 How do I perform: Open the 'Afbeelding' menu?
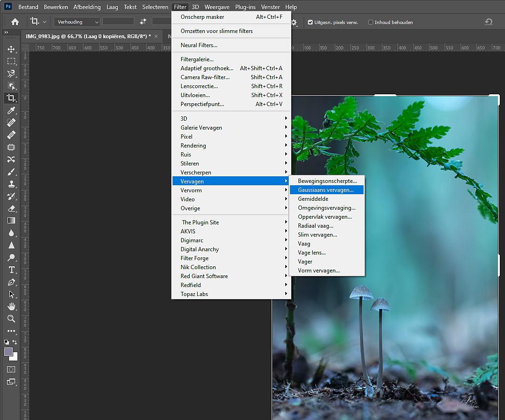pyautogui.click(x=87, y=7)
